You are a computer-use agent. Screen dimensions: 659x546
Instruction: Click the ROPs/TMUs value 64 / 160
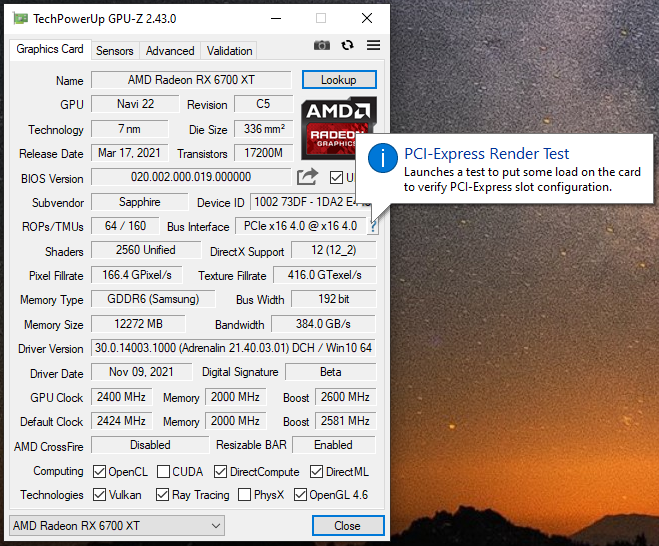[x=125, y=226]
